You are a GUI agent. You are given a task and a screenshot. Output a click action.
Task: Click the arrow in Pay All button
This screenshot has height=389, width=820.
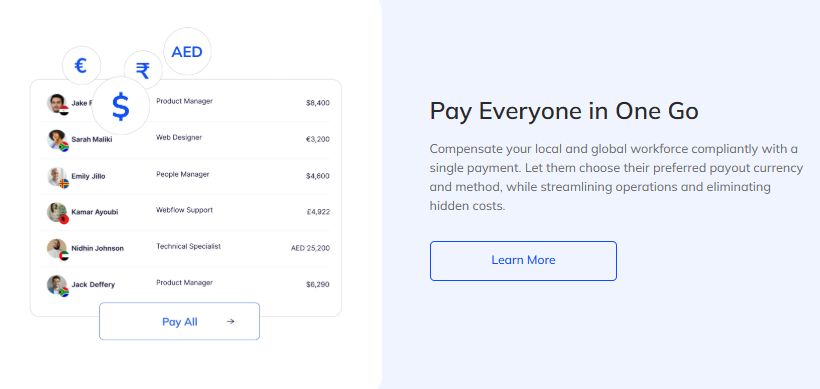coord(231,322)
